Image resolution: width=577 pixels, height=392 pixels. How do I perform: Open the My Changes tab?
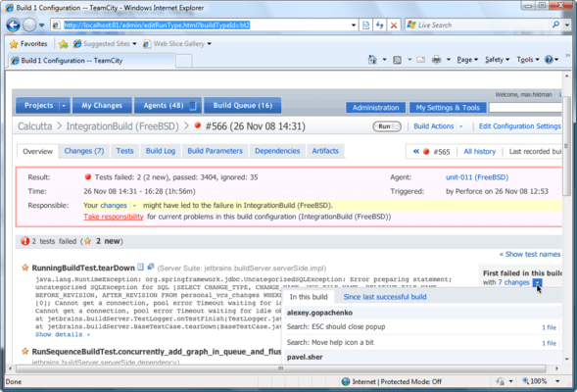[102, 106]
